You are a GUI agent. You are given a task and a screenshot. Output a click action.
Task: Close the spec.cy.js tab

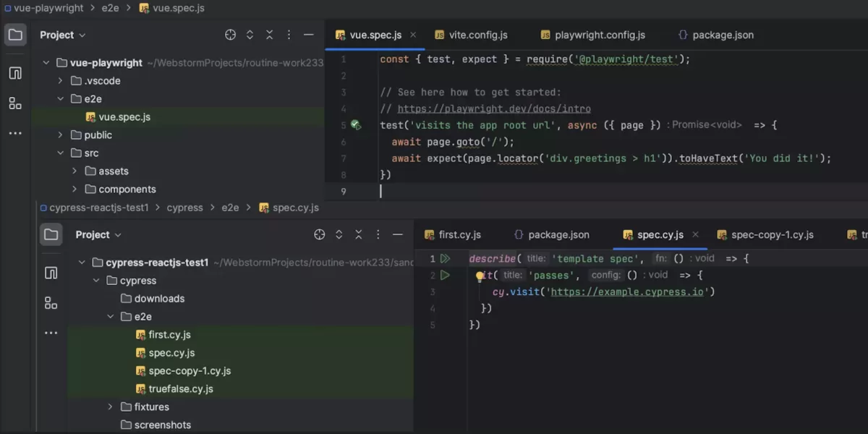point(696,234)
